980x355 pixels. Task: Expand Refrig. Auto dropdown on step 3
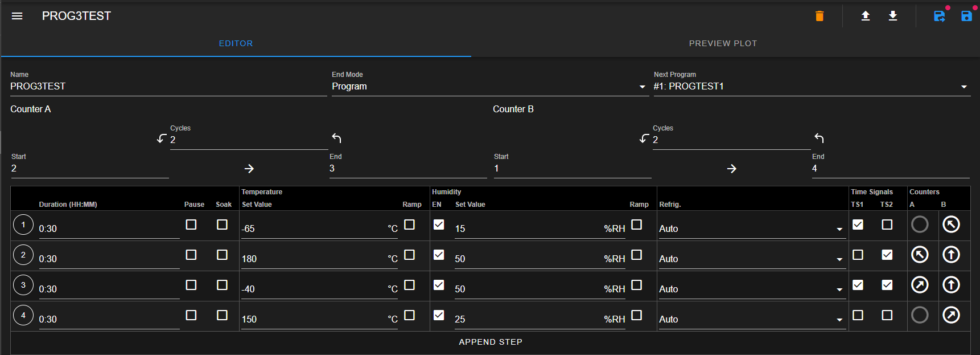tap(752, 289)
